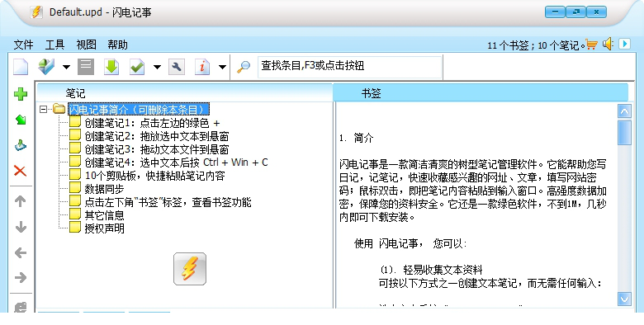Click the green download arrow toolbar icon
Viewport: 644px width, 325px height.
111,67
